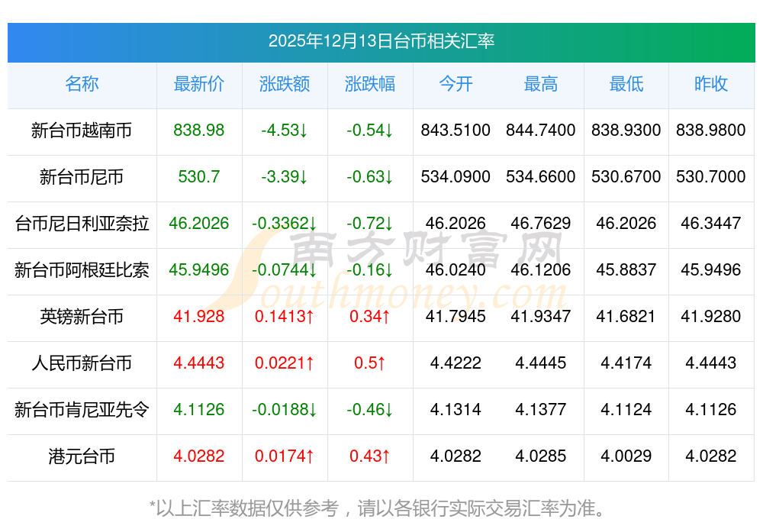Select the 台币尼日利亚奈拉 row name

[82, 224]
